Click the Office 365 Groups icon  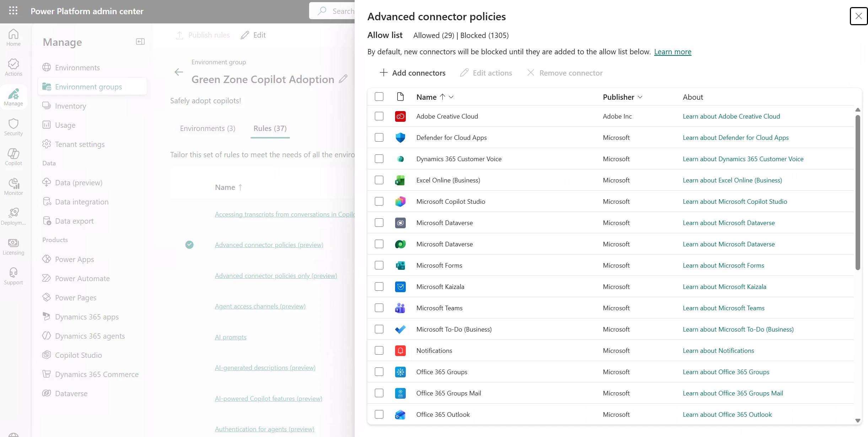pyautogui.click(x=400, y=372)
